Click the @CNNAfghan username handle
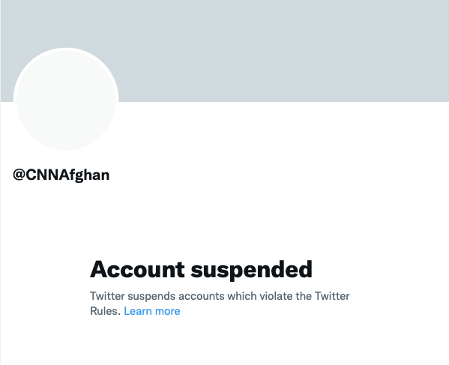Viewport: 449px width, 365px height. pyautogui.click(x=61, y=175)
